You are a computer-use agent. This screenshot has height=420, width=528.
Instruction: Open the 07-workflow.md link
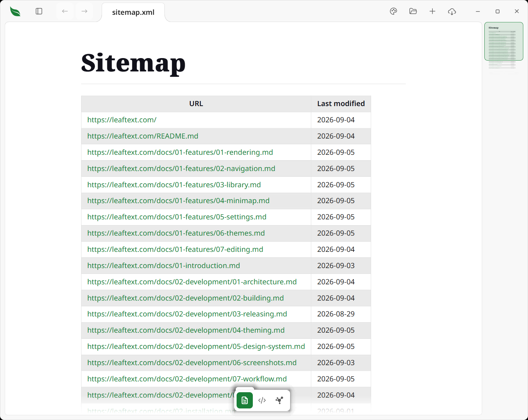tap(187, 379)
